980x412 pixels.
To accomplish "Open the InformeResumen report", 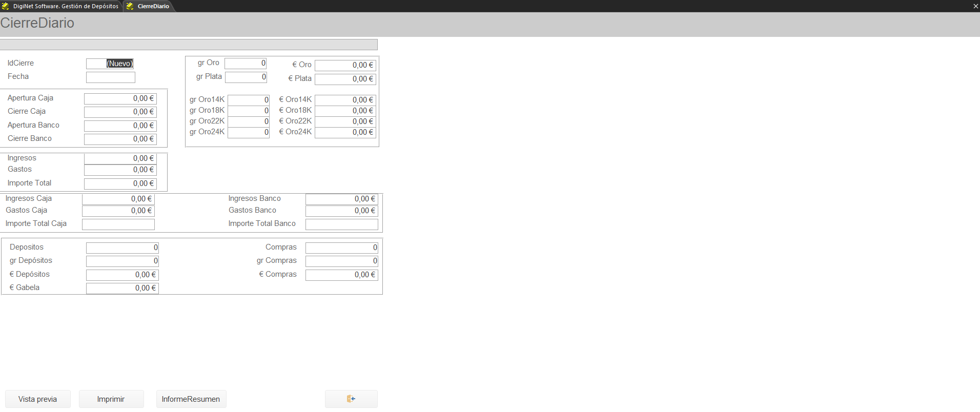I will (x=191, y=399).
